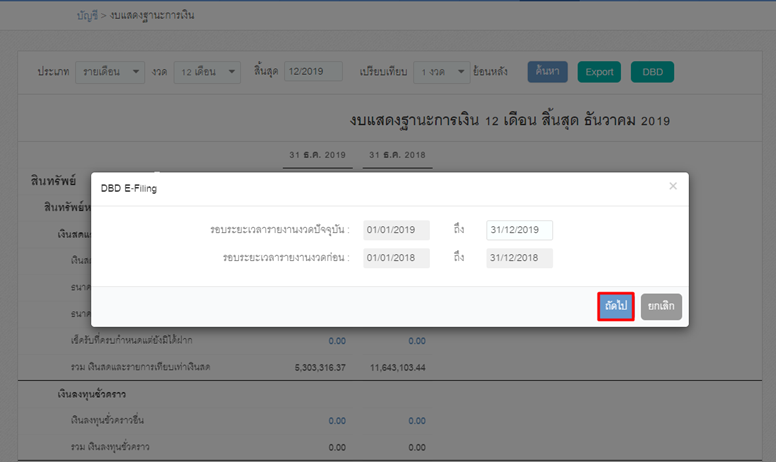776x462 pixels.
Task: Click 2019 value 0.00 for เงินลงทุนชั่วคราวอื่น row
Action: click(337, 421)
